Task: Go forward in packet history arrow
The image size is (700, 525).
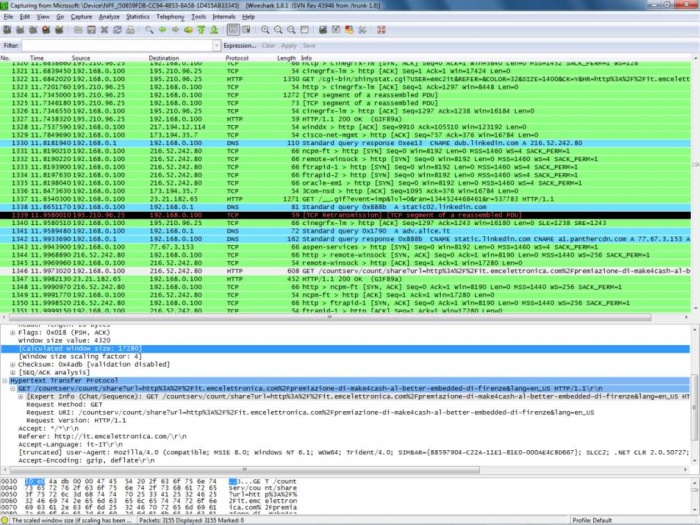Action: [175, 30]
